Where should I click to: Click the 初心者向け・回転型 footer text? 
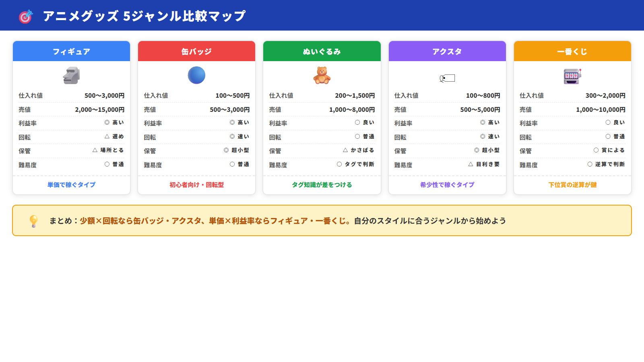click(x=196, y=185)
